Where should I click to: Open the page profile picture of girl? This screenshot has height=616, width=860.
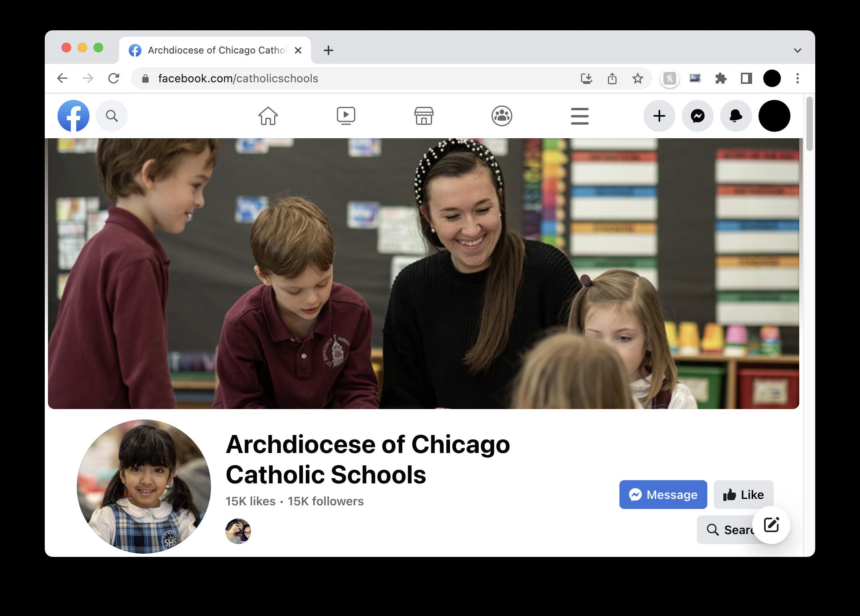tap(144, 486)
